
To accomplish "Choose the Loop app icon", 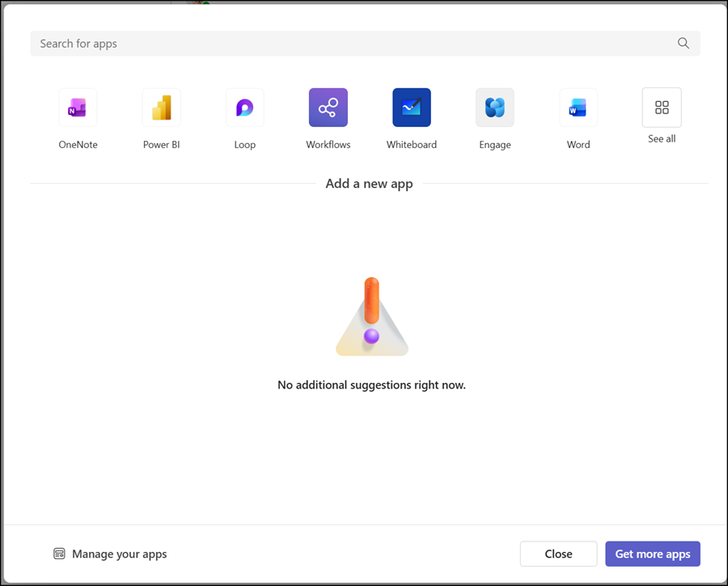I will click(x=244, y=108).
